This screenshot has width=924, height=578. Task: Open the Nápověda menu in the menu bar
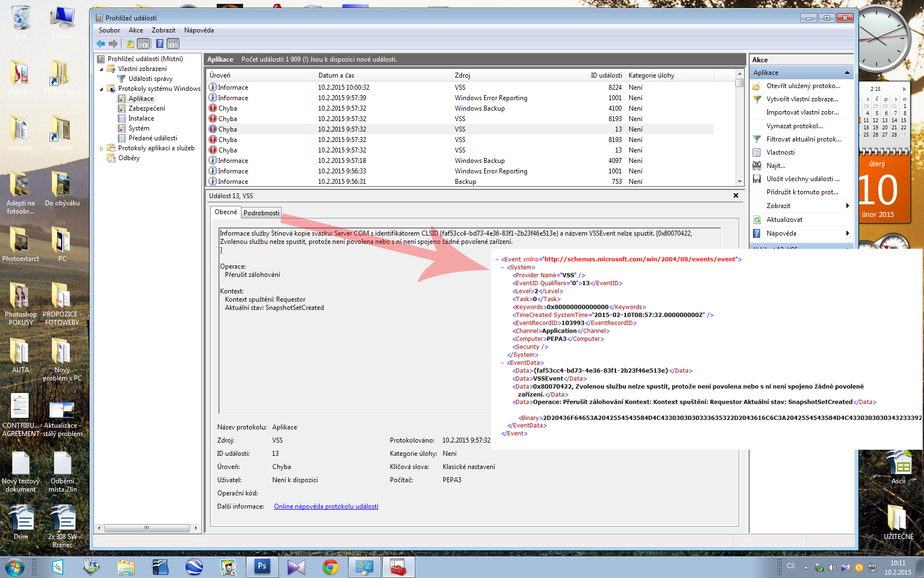pyautogui.click(x=199, y=30)
